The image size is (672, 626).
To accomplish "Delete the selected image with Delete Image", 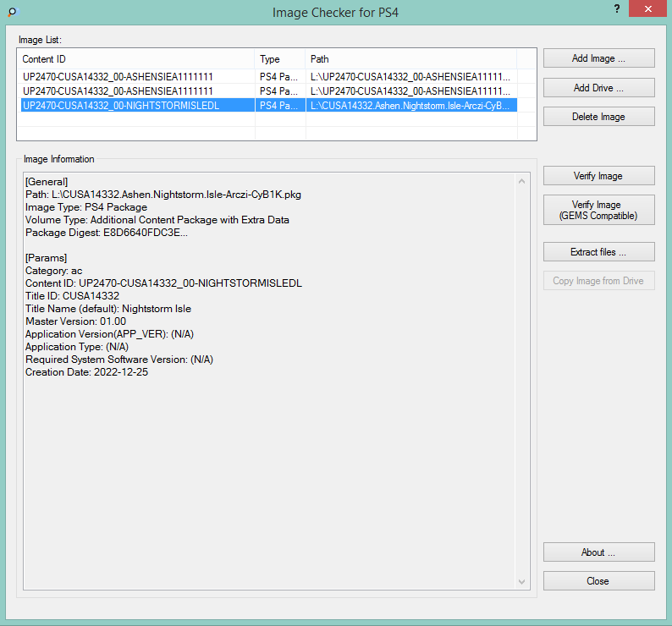I will click(x=598, y=117).
